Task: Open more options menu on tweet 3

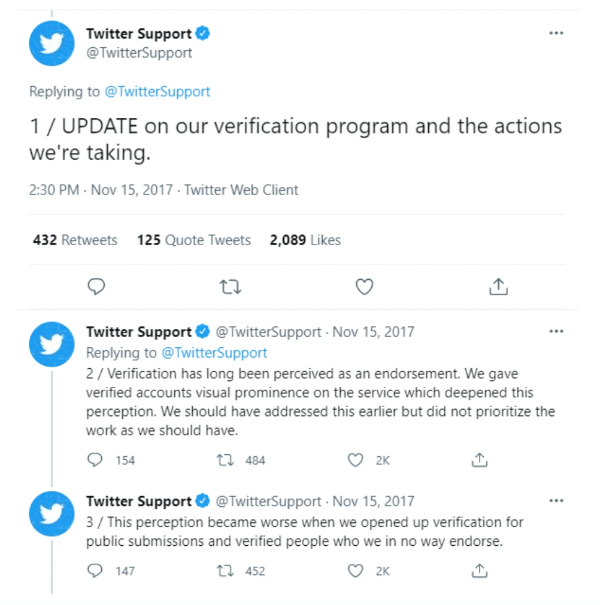Action: click(x=556, y=501)
